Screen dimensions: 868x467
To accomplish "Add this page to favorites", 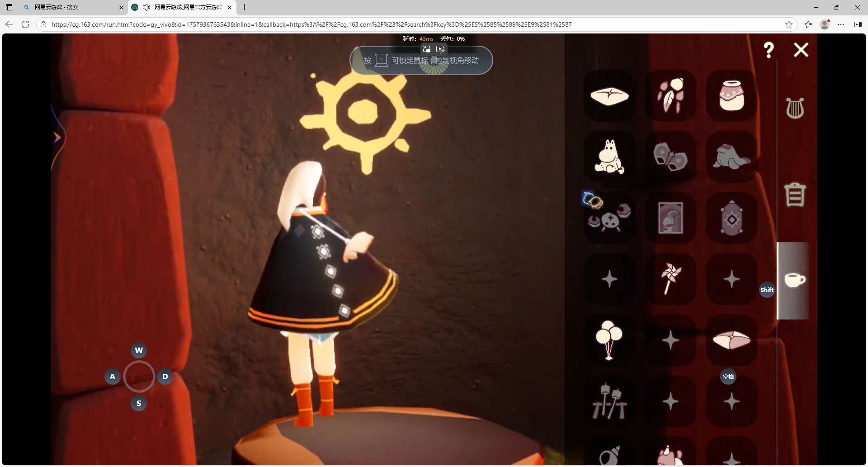I will pyautogui.click(x=789, y=24).
